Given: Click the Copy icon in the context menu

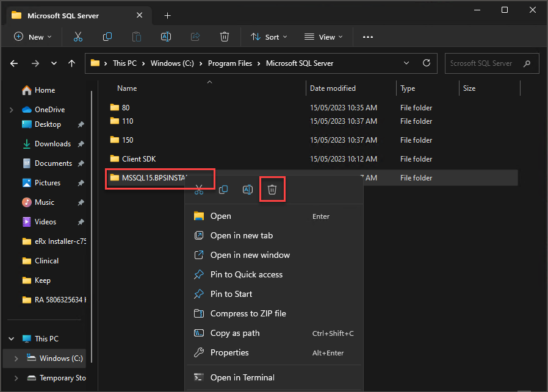Looking at the screenshot, I should [x=223, y=190].
